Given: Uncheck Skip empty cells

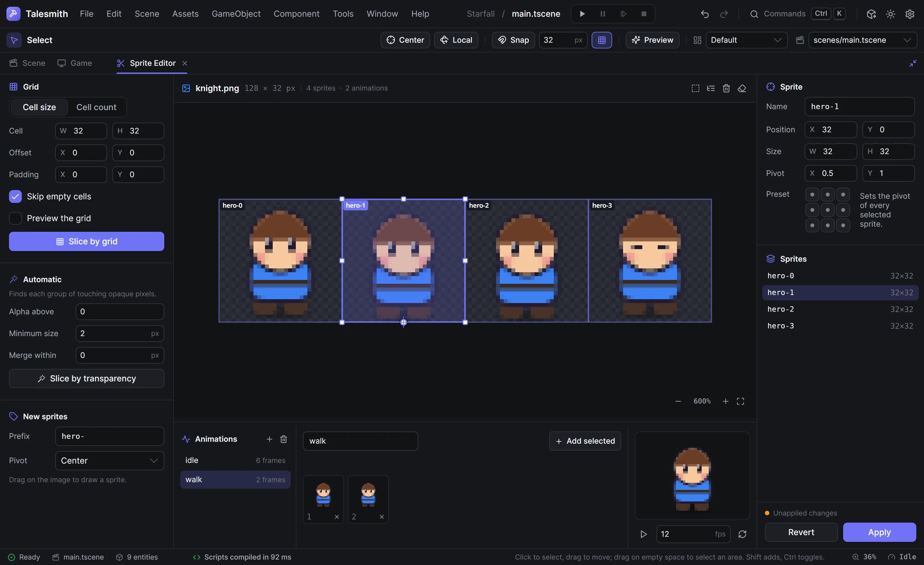Looking at the screenshot, I should (x=15, y=196).
